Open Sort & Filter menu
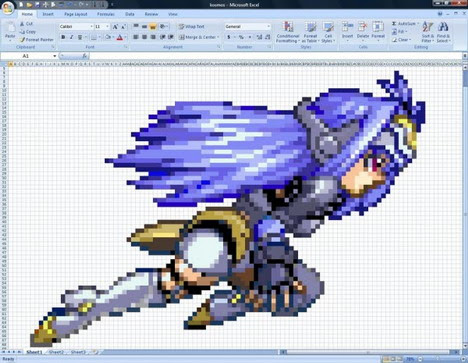 click(428, 32)
